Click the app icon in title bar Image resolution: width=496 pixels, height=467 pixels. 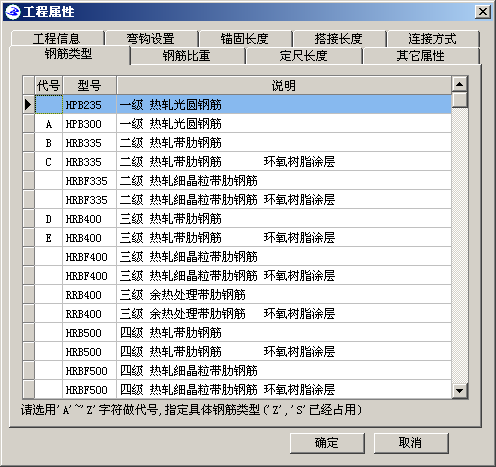pyautogui.click(x=12, y=12)
